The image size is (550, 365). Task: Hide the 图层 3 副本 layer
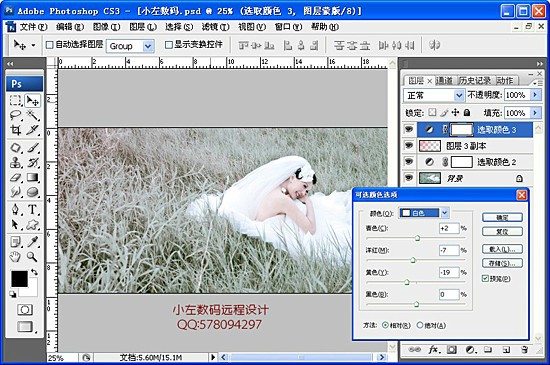point(409,145)
